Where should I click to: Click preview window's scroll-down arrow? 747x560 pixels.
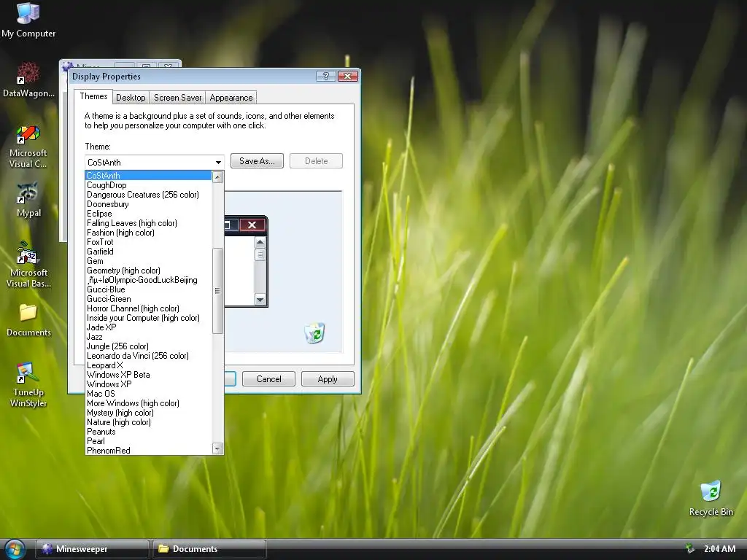[x=260, y=300]
